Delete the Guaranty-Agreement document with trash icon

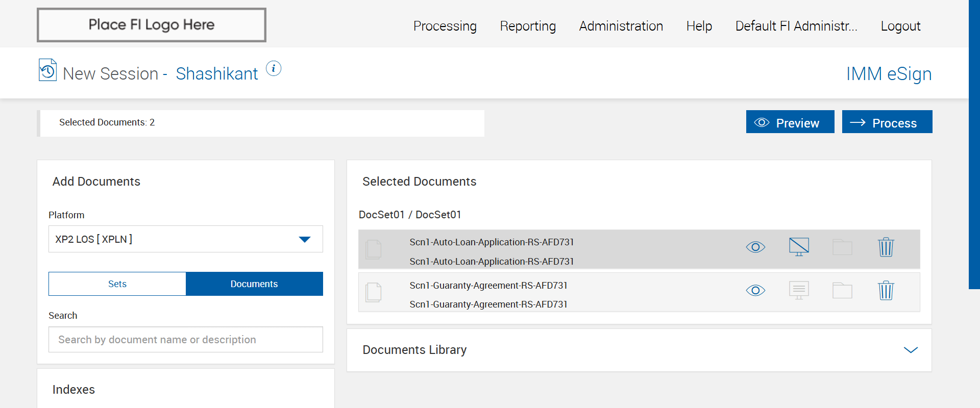(886, 291)
